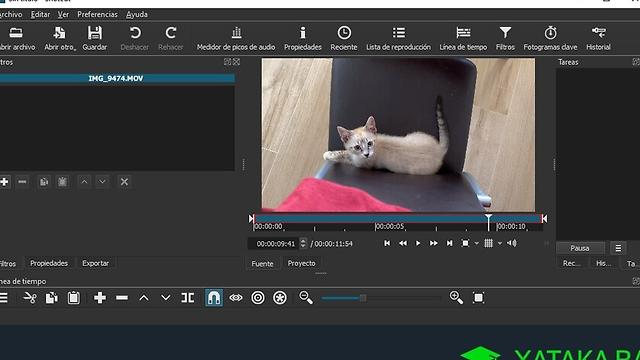Overwrite clip with timeline down chevron
Image resolution: width=640 pixels, height=360 pixels.
pos(166,298)
